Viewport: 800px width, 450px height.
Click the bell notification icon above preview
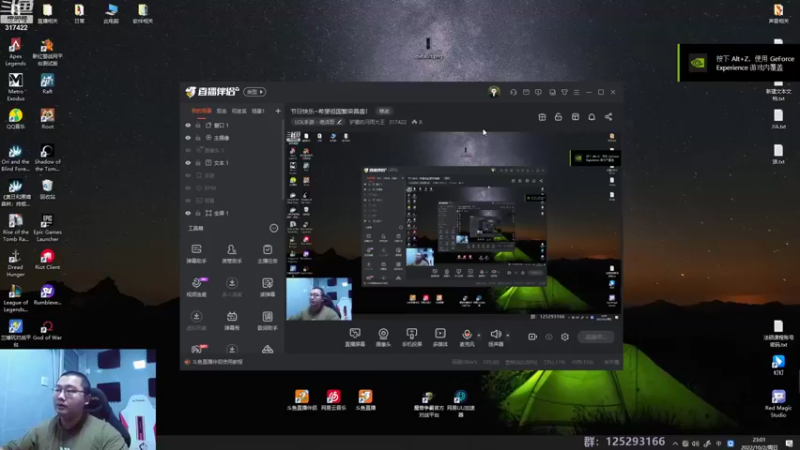click(x=592, y=117)
